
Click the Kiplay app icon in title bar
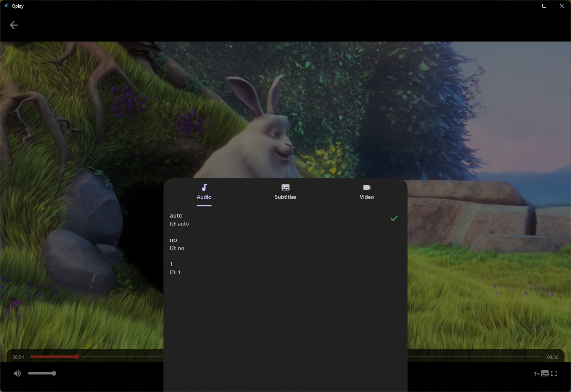tap(6, 6)
